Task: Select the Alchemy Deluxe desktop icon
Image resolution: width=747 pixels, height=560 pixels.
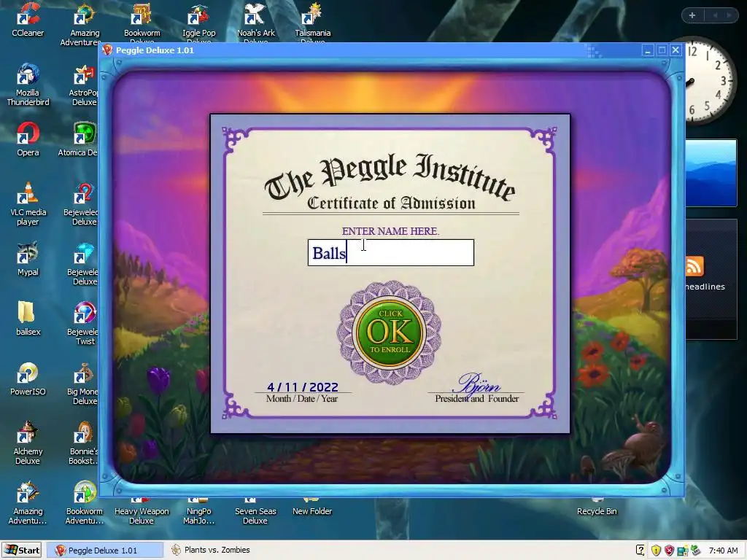Action: (x=28, y=443)
